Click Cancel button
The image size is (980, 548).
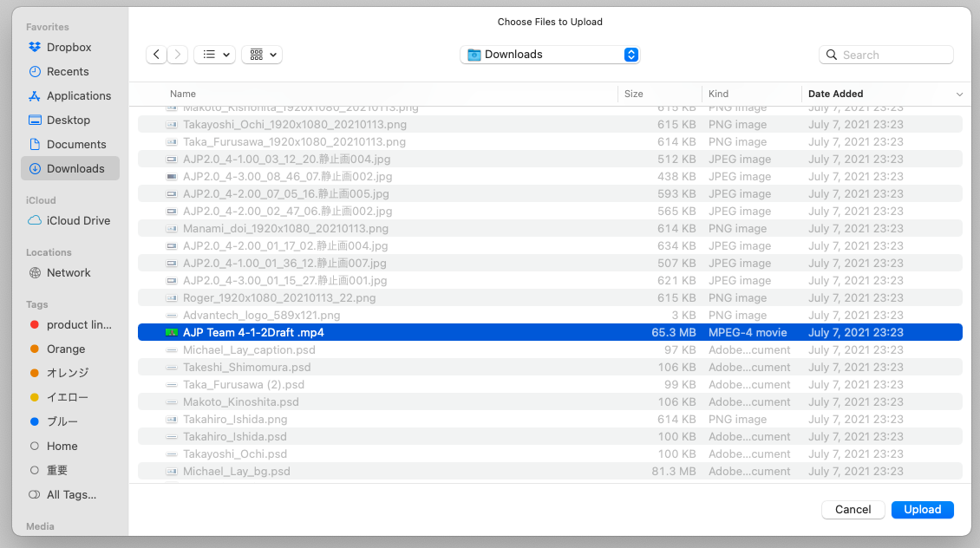point(853,510)
